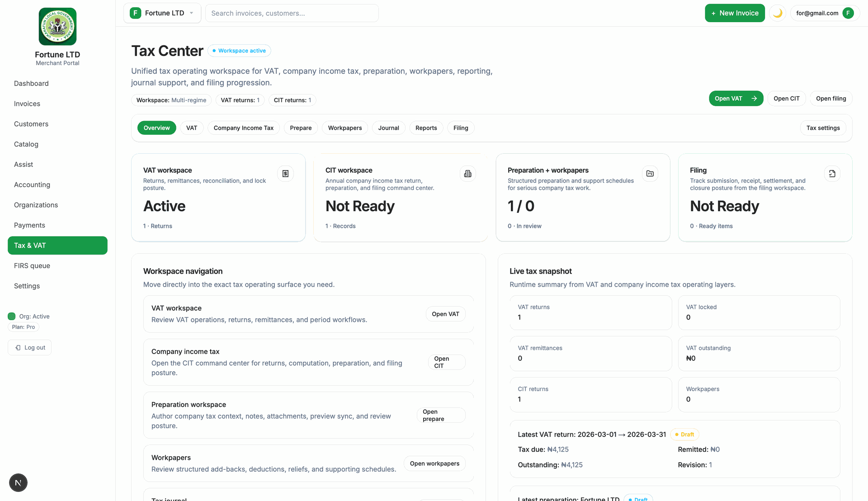
Task: Click Open CIT button in header
Action: (786, 99)
